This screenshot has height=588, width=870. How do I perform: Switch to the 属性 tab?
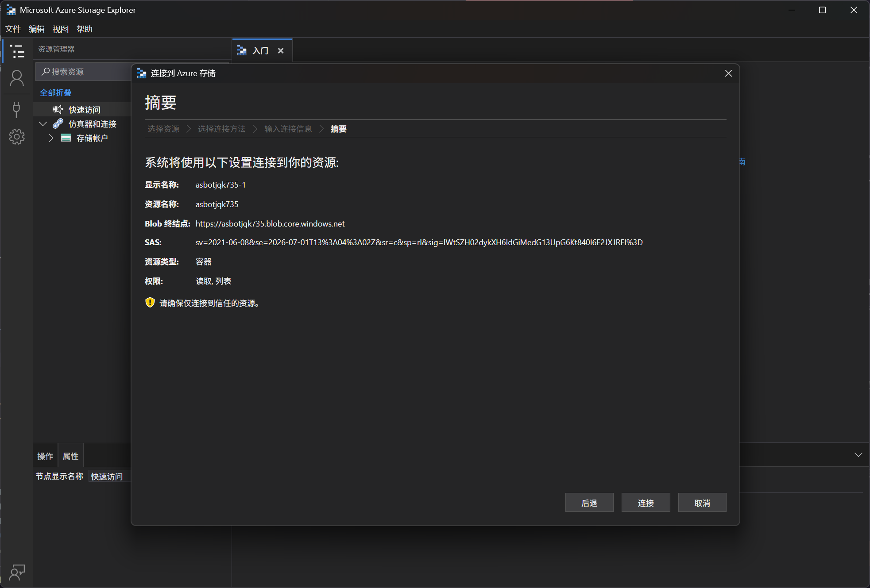(70, 456)
